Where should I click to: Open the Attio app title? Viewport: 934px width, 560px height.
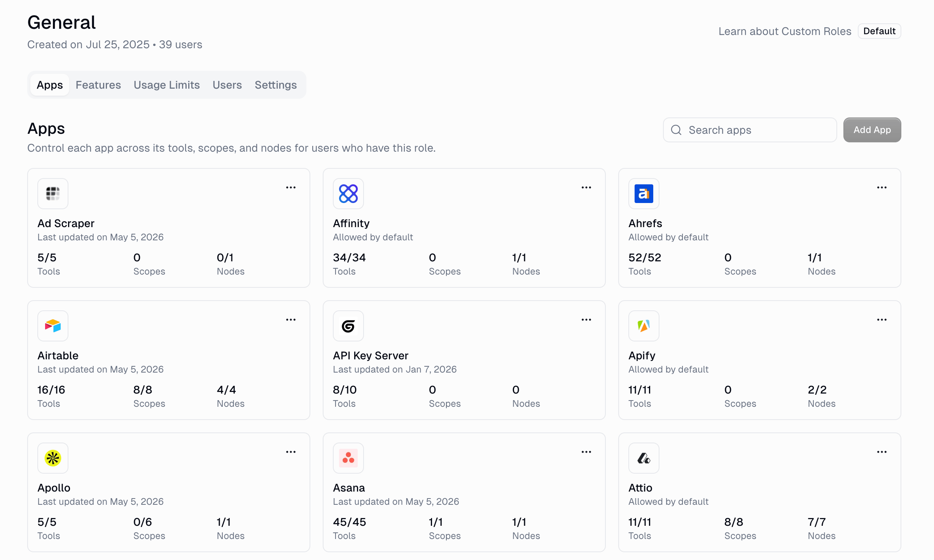pos(640,488)
